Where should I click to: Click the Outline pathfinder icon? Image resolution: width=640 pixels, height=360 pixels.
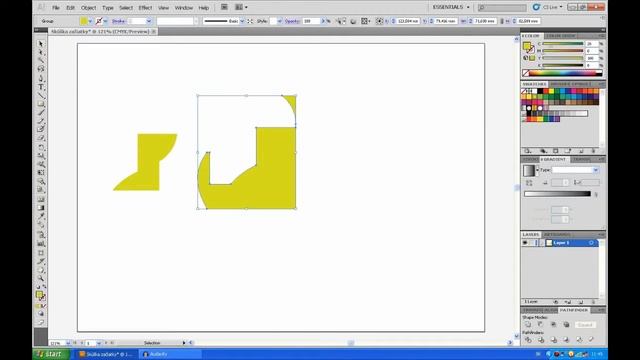(x=579, y=340)
